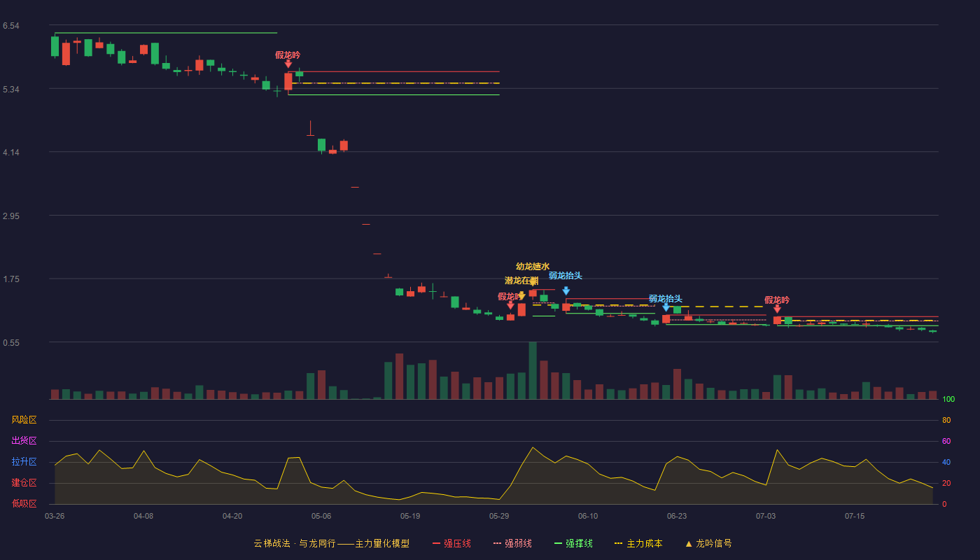
Task: Click the red arrow under 假龙吟 near 07-03
Action: 777,309
